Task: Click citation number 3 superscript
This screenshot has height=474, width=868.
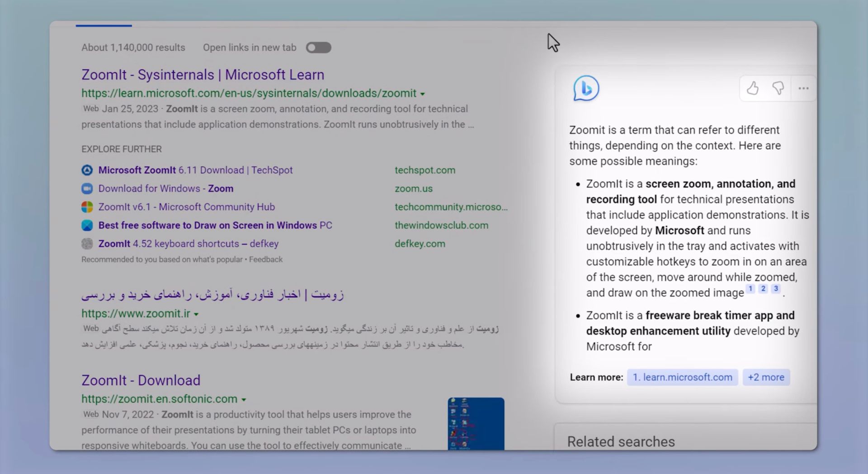Action: (776, 289)
